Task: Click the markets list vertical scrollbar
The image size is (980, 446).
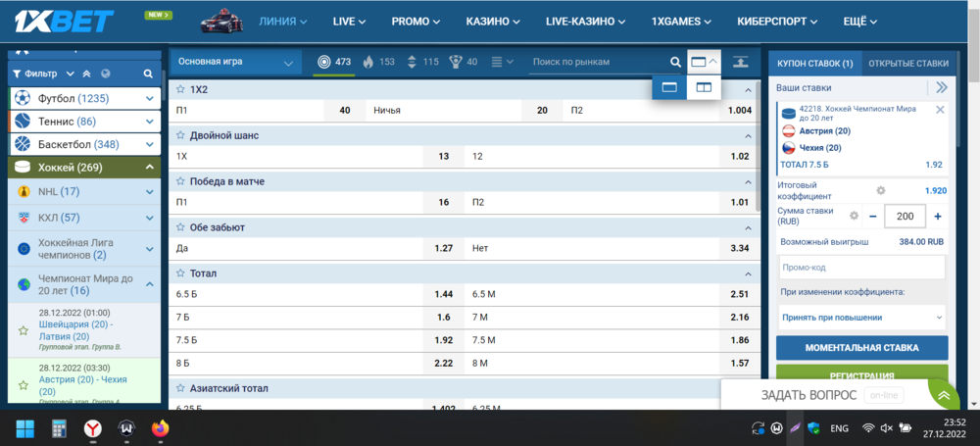Action: 759,147
